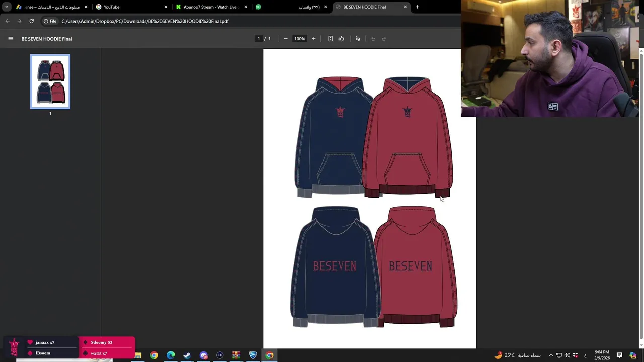Open the round arrow app taskbar icon
The image size is (644, 362).
pyautogui.click(x=220, y=355)
